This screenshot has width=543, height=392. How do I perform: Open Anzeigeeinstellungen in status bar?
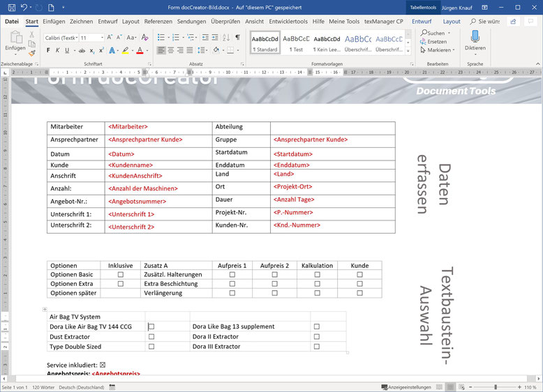pos(406,387)
